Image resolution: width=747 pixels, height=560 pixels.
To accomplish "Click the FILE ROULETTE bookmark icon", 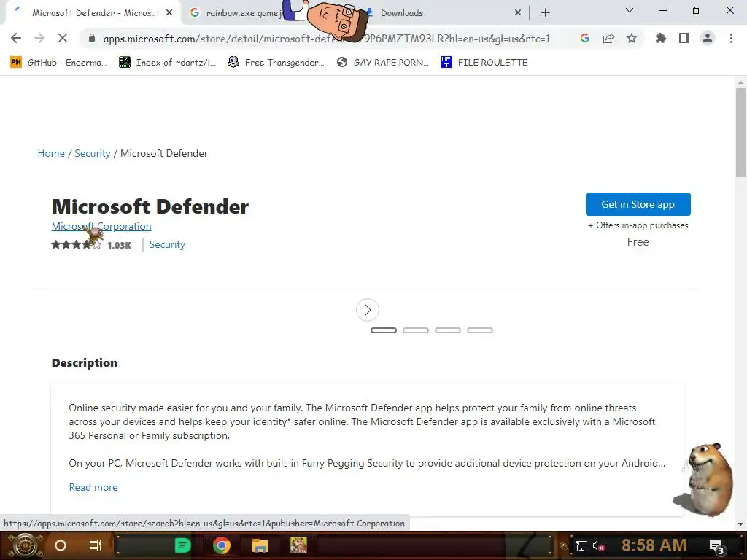I will click(446, 62).
